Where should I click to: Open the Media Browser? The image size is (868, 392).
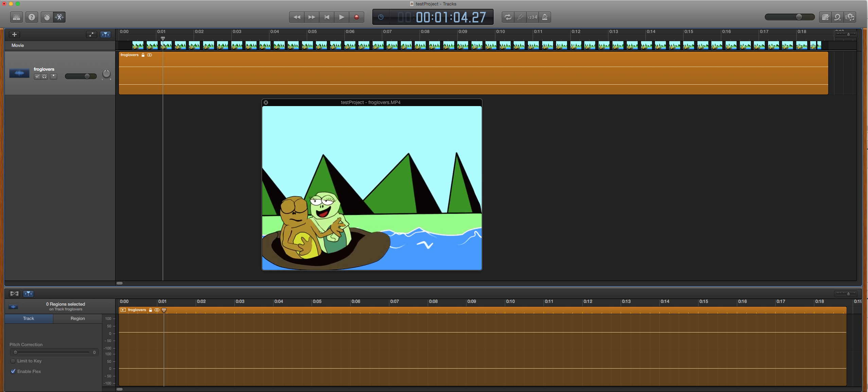pos(850,17)
